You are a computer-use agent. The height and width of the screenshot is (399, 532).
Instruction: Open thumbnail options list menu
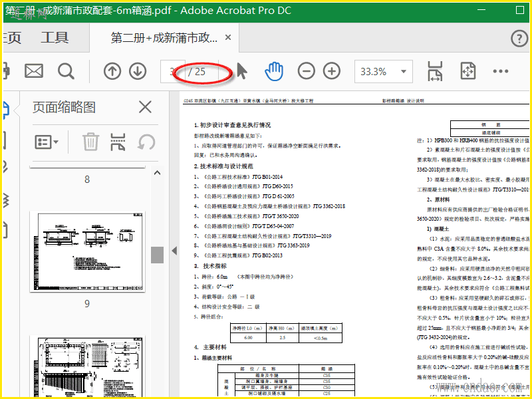pos(47,142)
